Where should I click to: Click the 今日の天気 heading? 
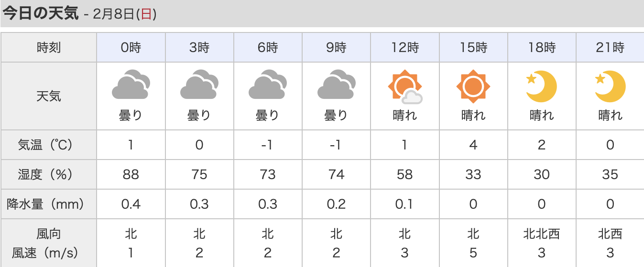pos(41,13)
